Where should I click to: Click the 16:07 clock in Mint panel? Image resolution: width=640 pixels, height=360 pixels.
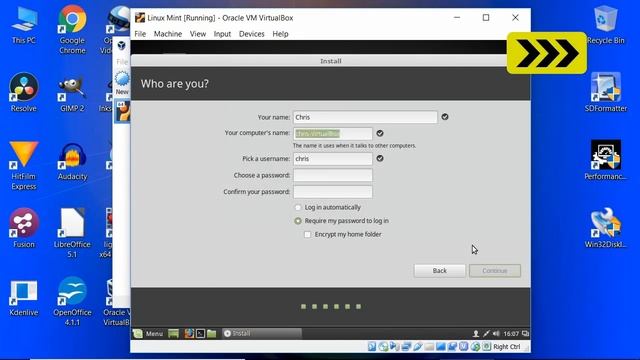[x=511, y=333]
